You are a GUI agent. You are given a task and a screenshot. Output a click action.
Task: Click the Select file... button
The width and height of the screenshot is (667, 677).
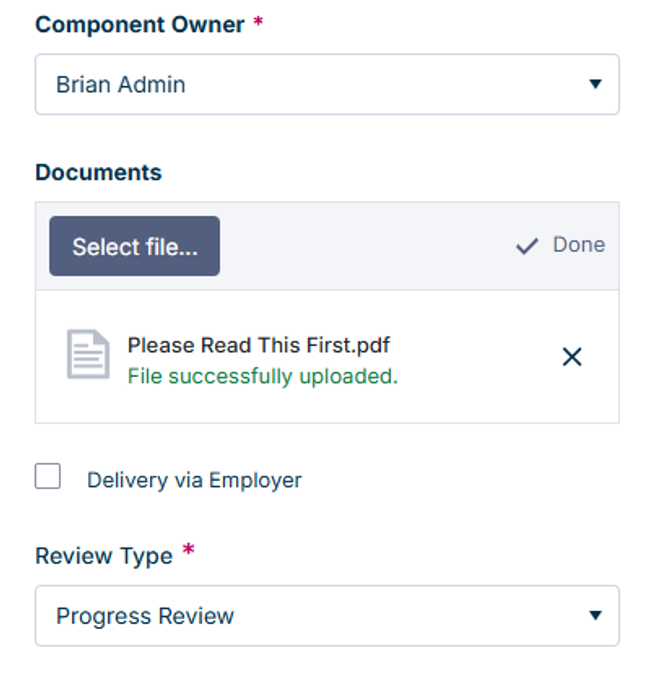134,246
